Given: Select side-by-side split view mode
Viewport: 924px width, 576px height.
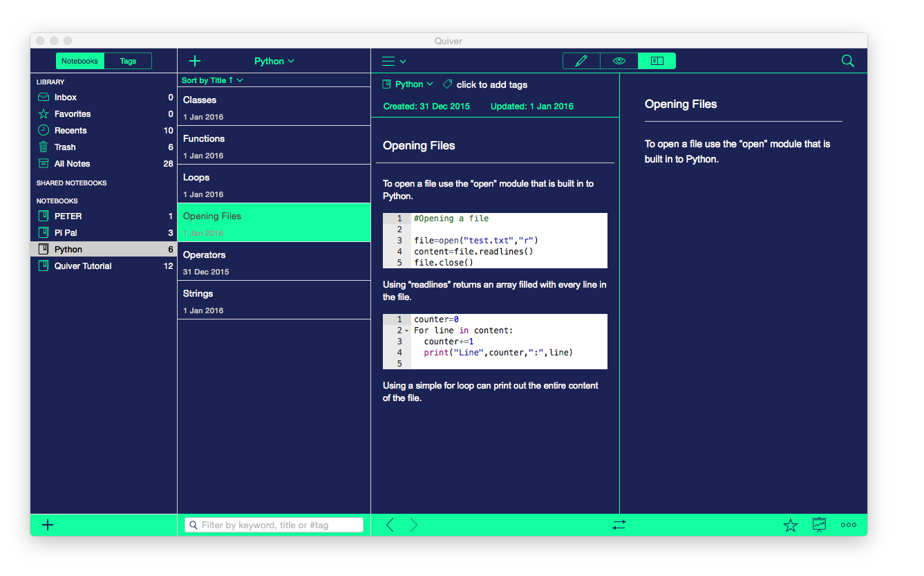Looking at the screenshot, I should [x=657, y=61].
